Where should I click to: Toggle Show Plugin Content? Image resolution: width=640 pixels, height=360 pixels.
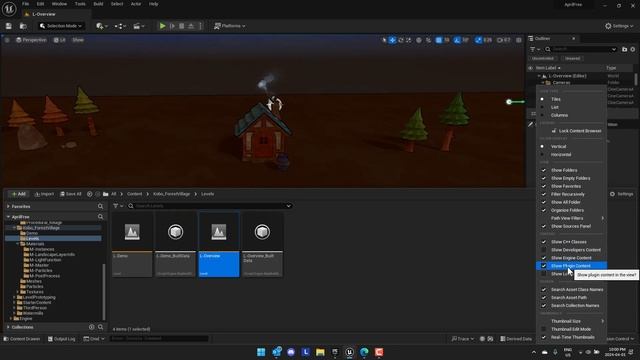coord(571,266)
